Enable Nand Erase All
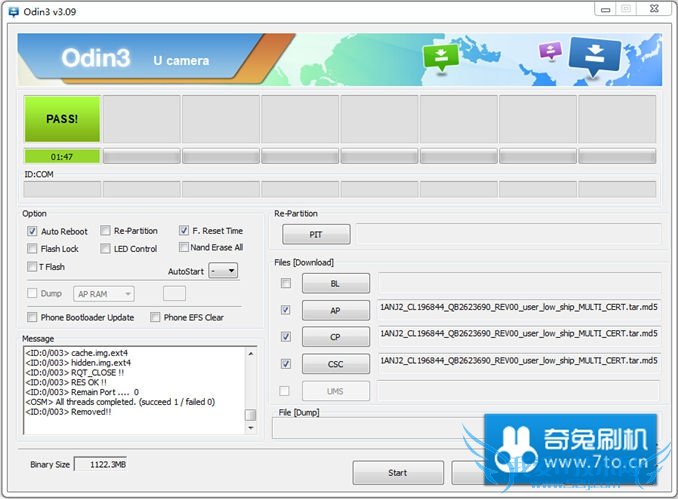Viewport: 678px width, 499px height. [184, 247]
